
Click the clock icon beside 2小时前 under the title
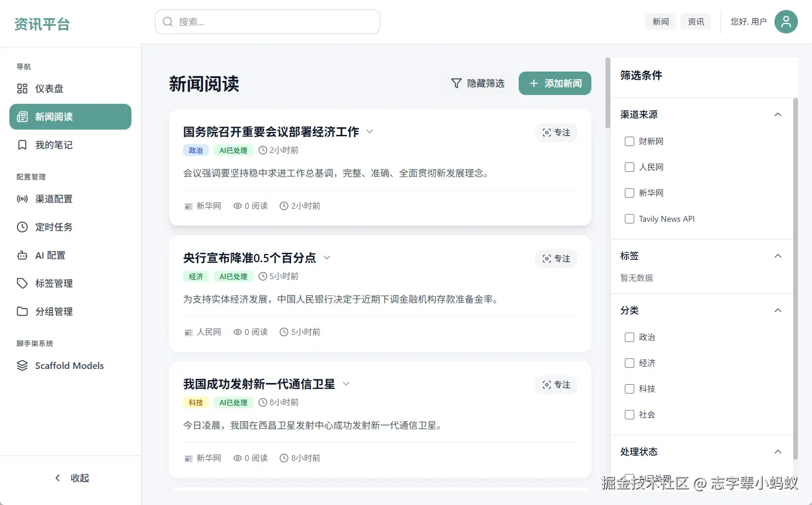coord(263,150)
